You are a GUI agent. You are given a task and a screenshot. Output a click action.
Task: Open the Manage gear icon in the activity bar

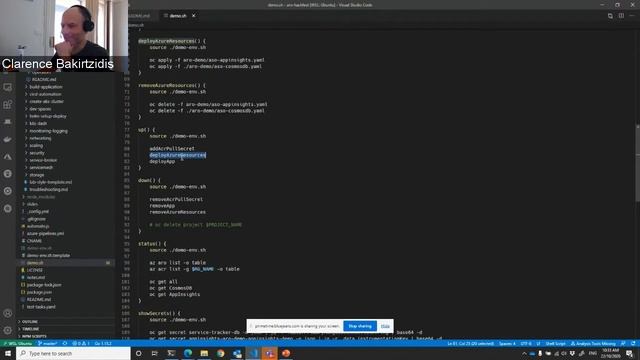coord(7,330)
